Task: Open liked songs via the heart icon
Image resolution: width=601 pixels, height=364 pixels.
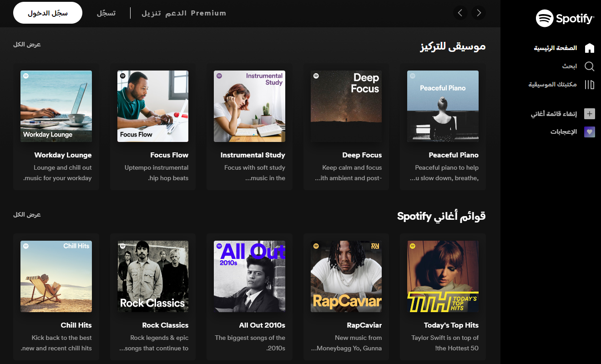Action: coord(590,132)
